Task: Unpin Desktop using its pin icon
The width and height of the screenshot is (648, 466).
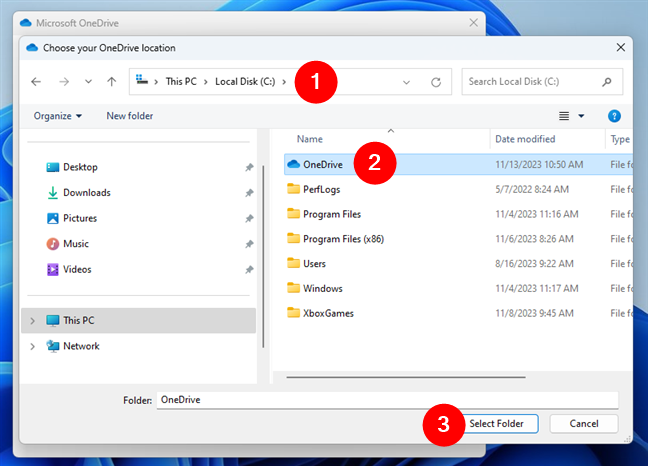Action: point(249,167)
